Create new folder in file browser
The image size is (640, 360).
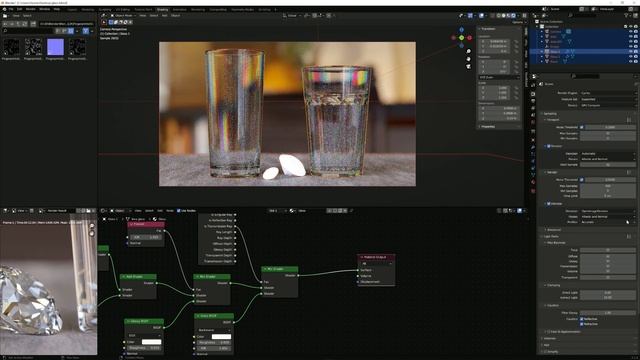coord(33,24)
